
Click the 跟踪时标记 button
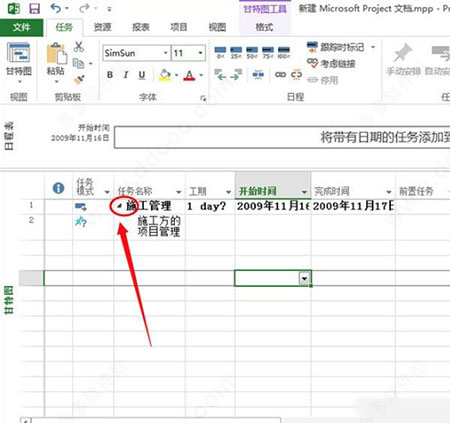tap(335, 47)
